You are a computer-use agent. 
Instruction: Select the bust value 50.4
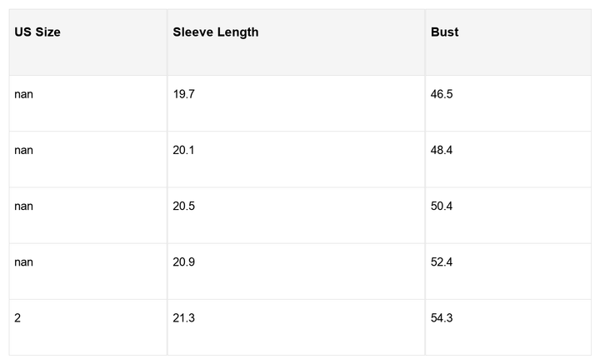pyautogui.click(x=442, y=207)
